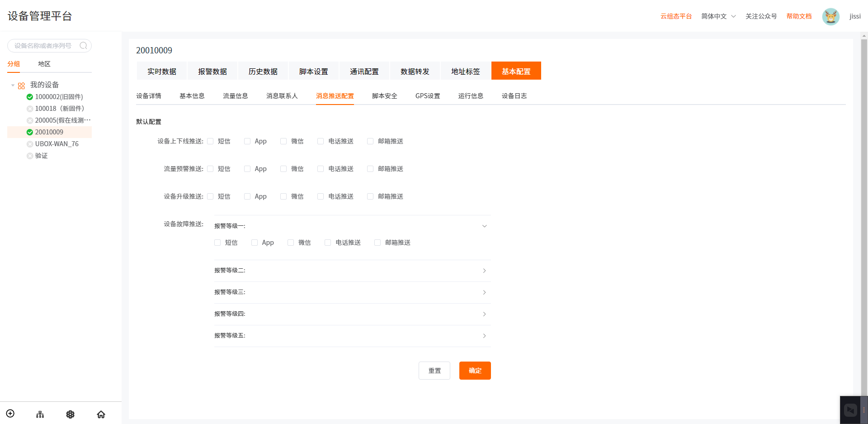Click offline status icon of UBOX-WAN_76
The height and width of the screenshot is (424, 868).
click(30, 144)
